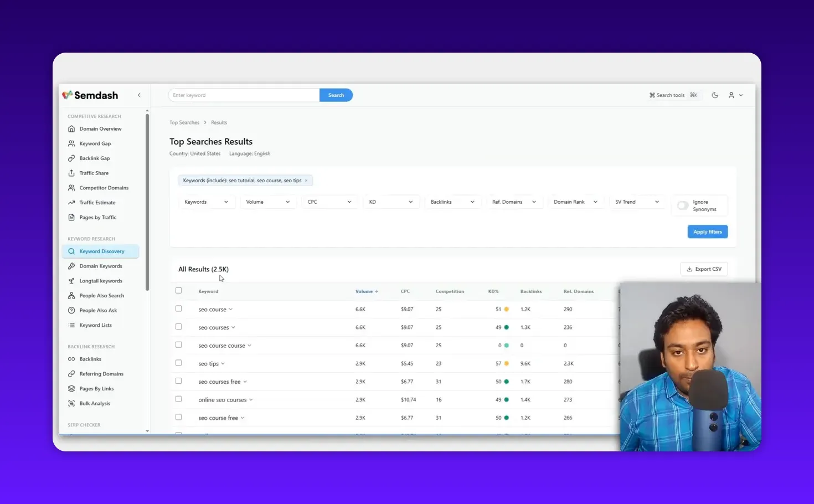Image resolution: width=814 pixels, height=504 pixels.
Task: Collapse the sidebar using the chevron
Action: [x=139, y=95]
